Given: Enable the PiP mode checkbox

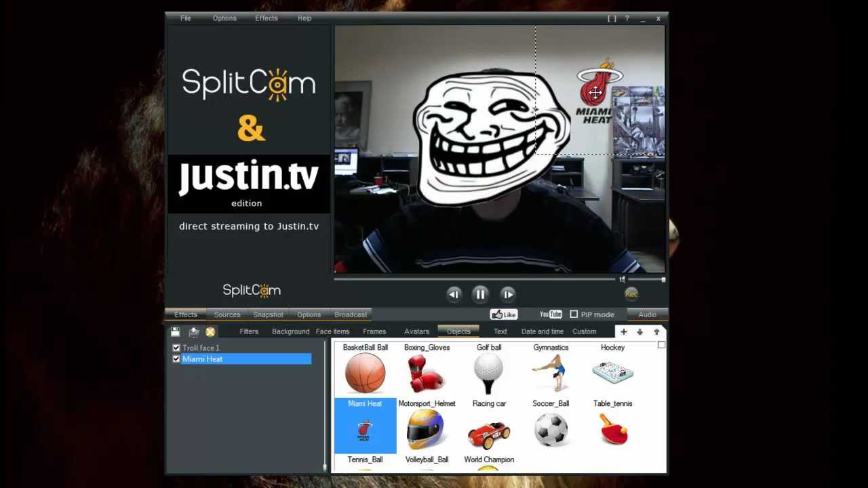Looking at the screenshot, I should point(574,314).
